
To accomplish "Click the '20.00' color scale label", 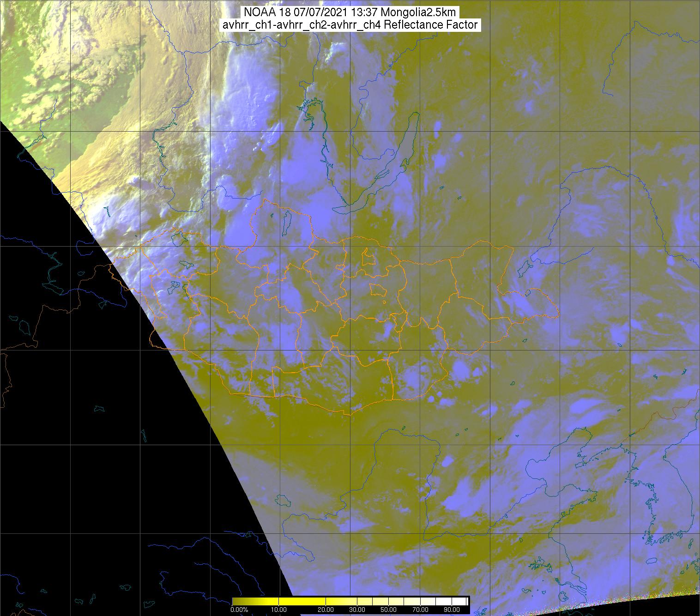I will (326, 610).
